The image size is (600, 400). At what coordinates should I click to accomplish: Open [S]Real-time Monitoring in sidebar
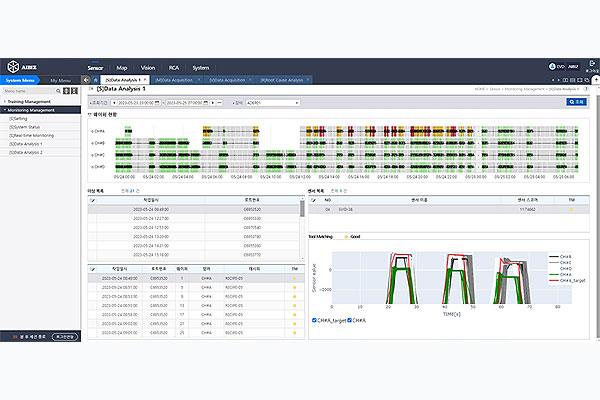(31, 136)
